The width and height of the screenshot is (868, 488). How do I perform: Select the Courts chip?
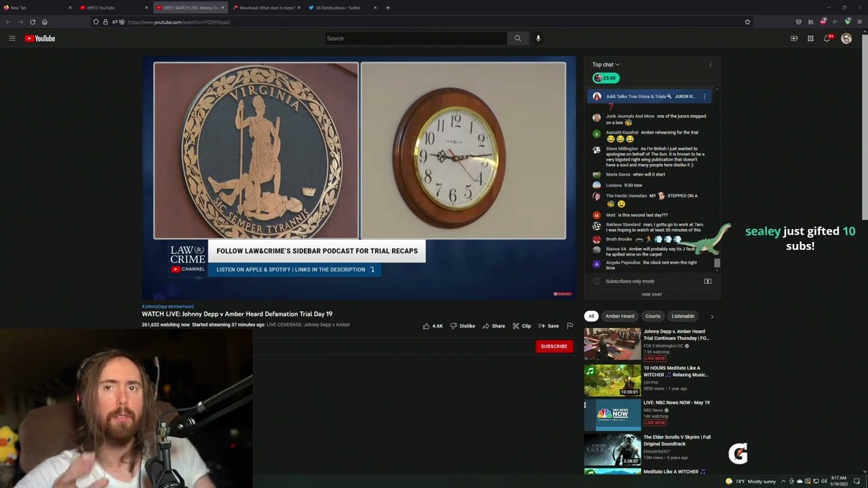(x=653, y=316)
